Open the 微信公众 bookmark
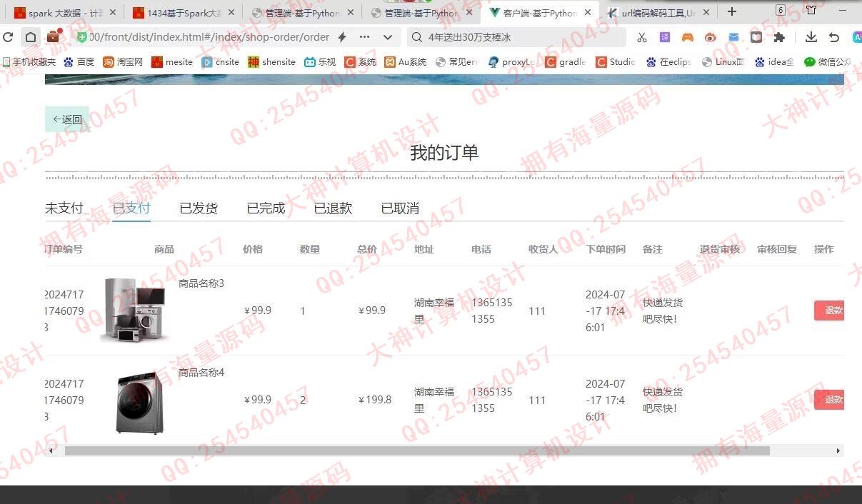 pos(828,62)
